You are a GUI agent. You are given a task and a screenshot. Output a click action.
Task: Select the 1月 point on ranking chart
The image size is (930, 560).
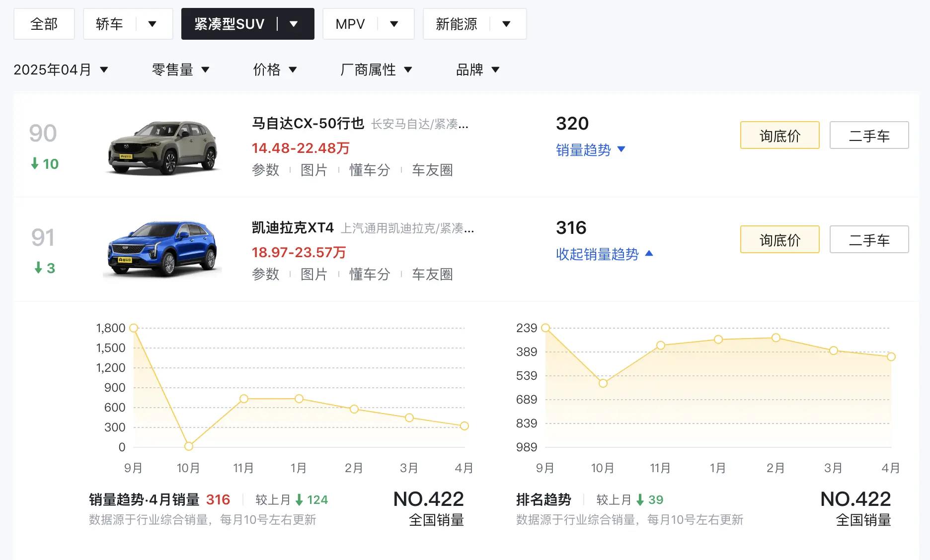[x=718, y=340]
